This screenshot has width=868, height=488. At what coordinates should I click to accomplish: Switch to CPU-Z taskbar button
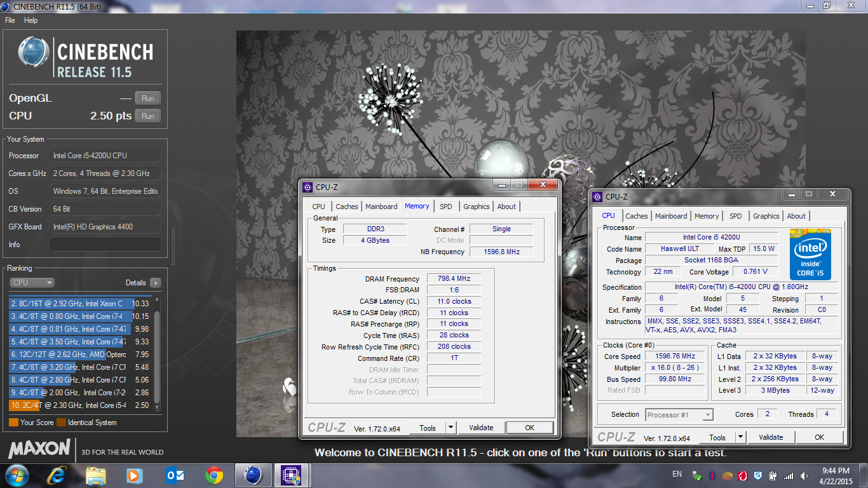coord(292,475)
